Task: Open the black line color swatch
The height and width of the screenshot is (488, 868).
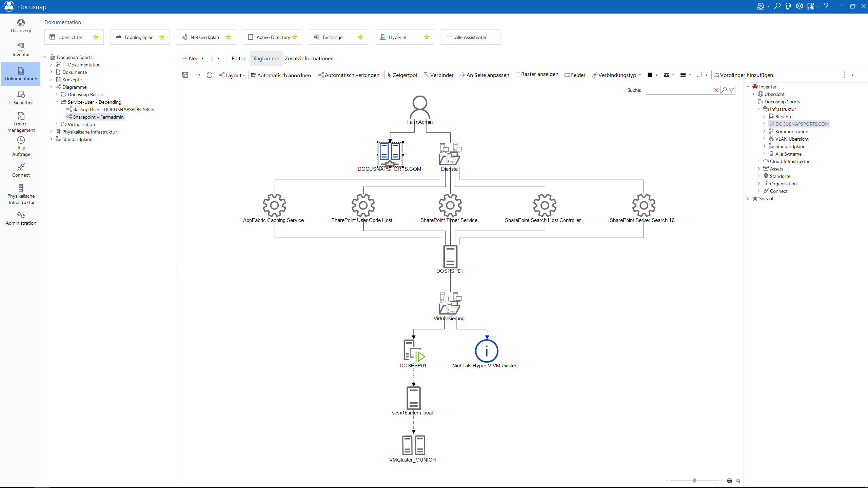Action: click(650, 75)
